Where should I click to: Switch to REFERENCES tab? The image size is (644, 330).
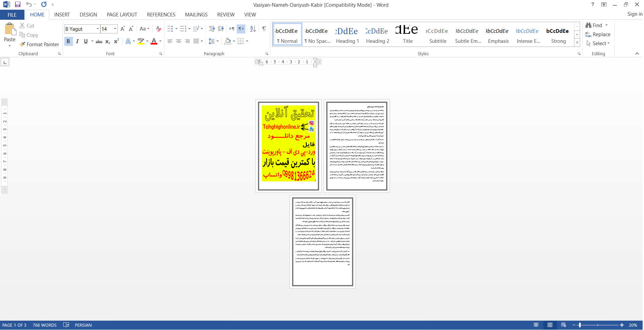161,15
